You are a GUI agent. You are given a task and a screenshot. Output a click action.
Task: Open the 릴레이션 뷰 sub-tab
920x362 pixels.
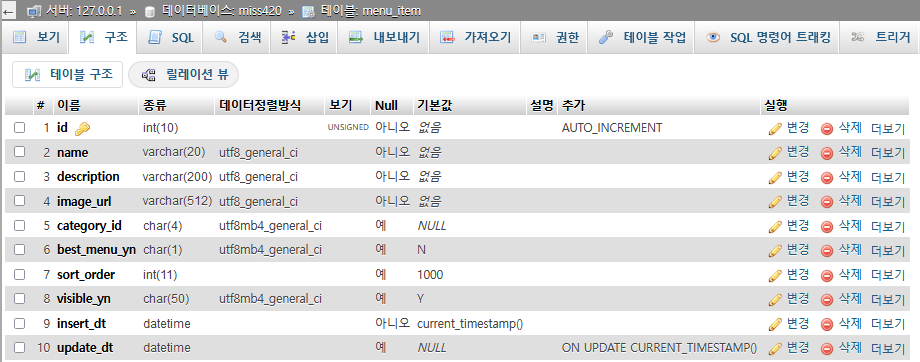point(184,75)
